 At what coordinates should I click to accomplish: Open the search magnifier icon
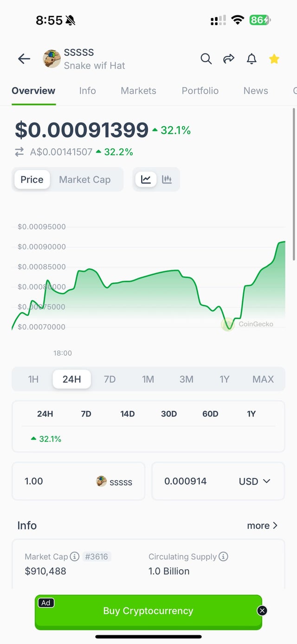(x=206, y=59)
